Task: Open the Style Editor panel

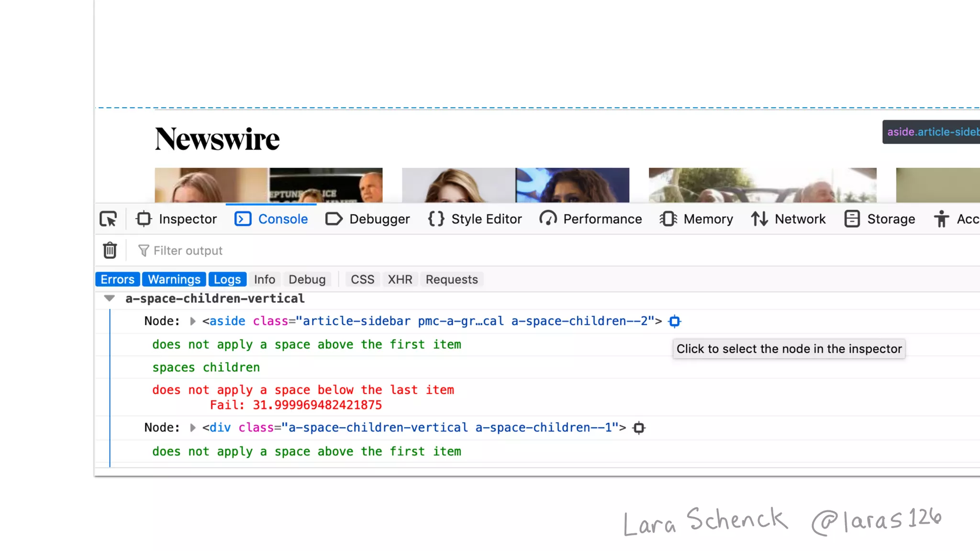Action: coord(475,219)
